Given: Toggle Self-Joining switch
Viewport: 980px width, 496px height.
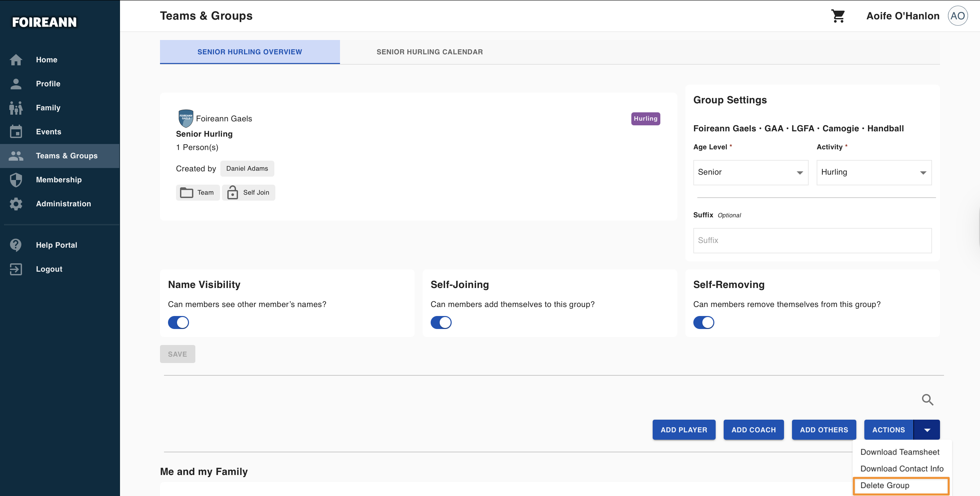Looking at the screenshot, I should point(441,322).
